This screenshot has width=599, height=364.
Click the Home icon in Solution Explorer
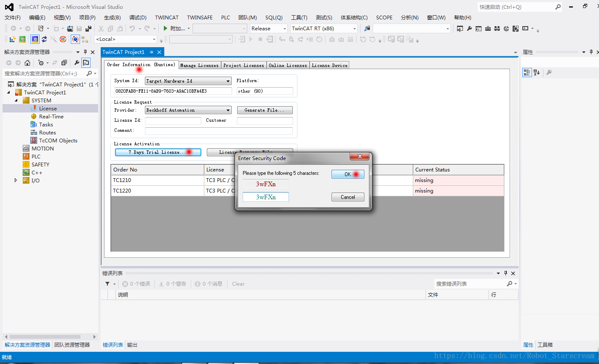pyautogui.click(x=27, y=63)
